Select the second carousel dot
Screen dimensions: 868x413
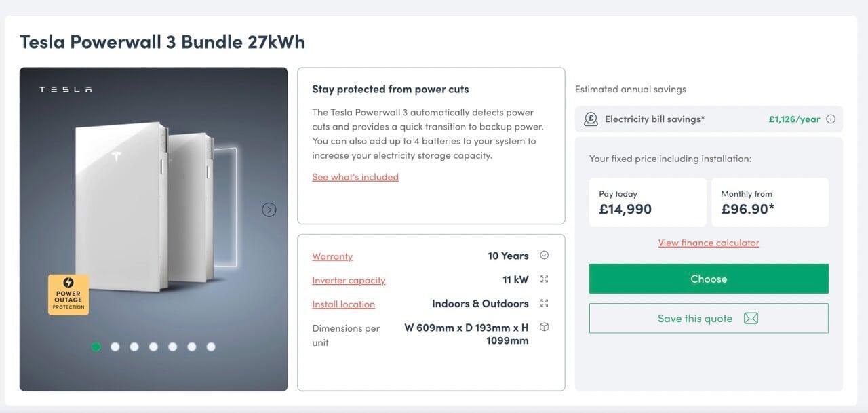coord(115,347)
